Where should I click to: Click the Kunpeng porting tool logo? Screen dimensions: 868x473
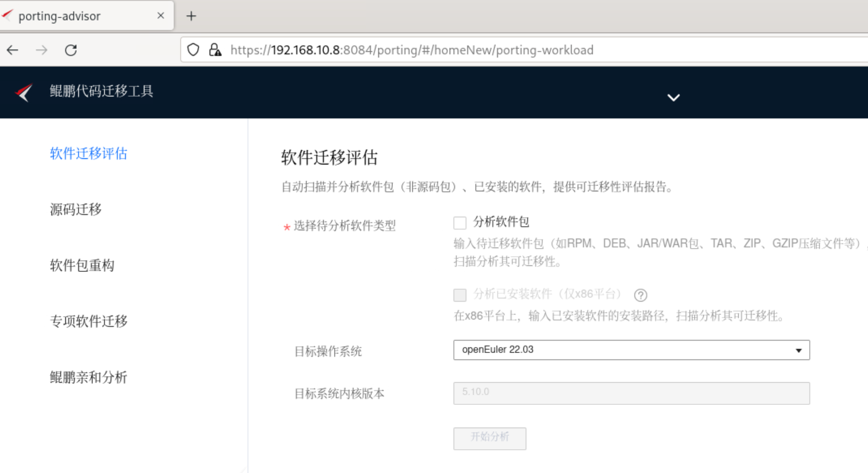pos(24,92)
